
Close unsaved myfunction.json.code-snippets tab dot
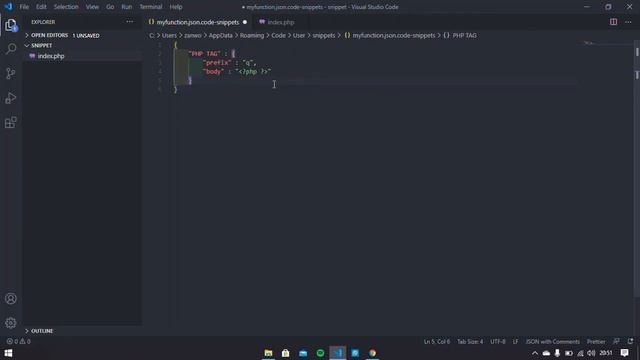[245, 22]
